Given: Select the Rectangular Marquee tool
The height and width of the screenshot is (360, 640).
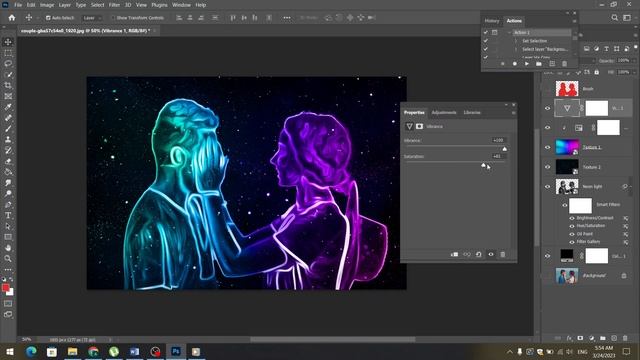Looking at the screenshot, I should (x=8, y=53).
